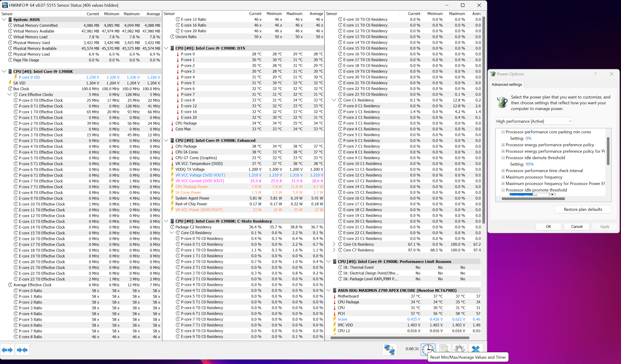This screenshot has width=621, height=364.
Task: Expand Maximum processor frequency setting
Action: coord(503,177)
